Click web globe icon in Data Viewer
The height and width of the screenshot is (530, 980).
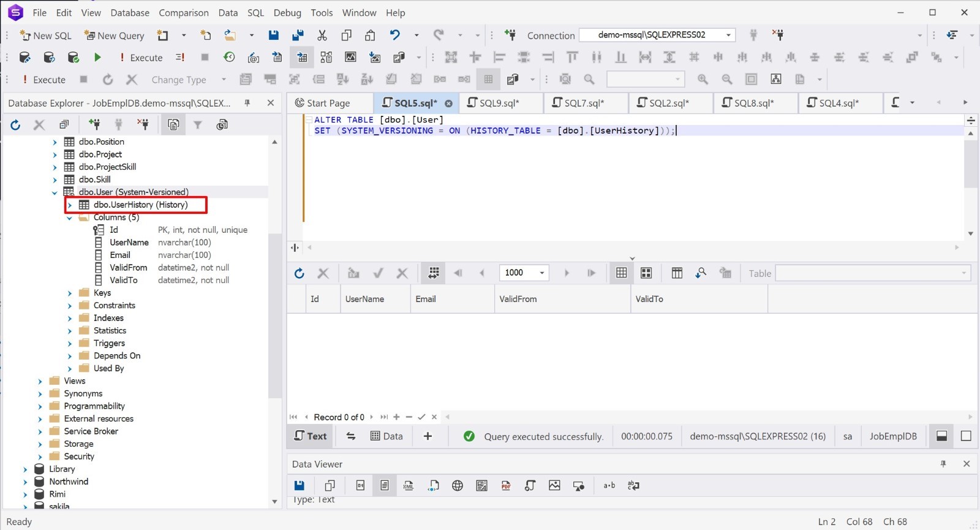tap(458, 486)
